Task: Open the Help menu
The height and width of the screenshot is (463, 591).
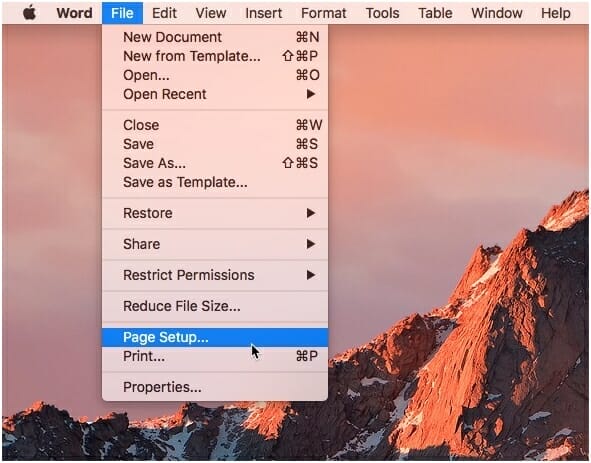Action: [556, 13]
